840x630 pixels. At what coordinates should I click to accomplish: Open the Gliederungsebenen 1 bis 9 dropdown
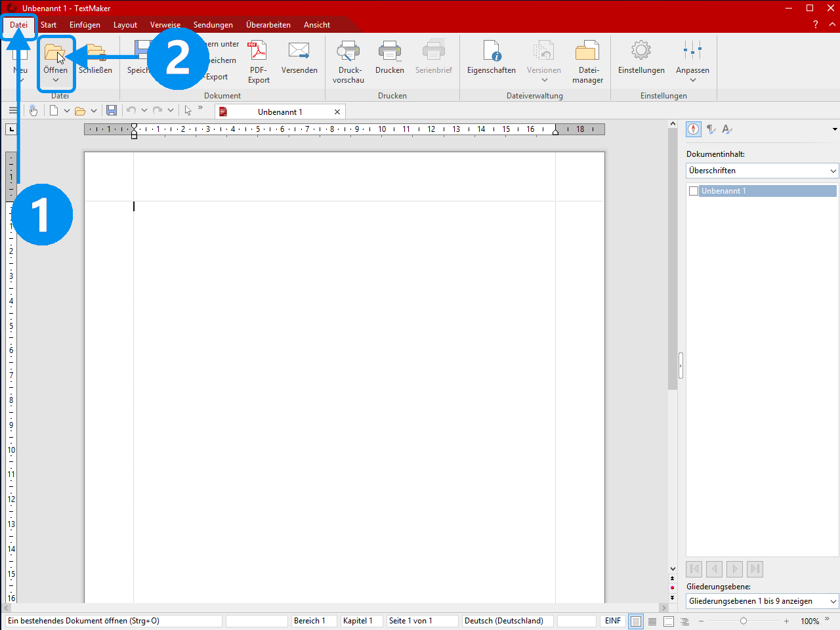pyautogui.click(x=763, y=601)
